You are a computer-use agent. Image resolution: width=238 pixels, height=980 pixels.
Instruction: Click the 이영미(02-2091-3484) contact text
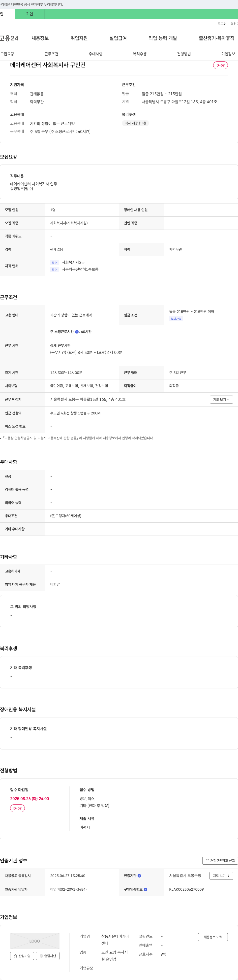pyautogui.click(x=68, y=889)
